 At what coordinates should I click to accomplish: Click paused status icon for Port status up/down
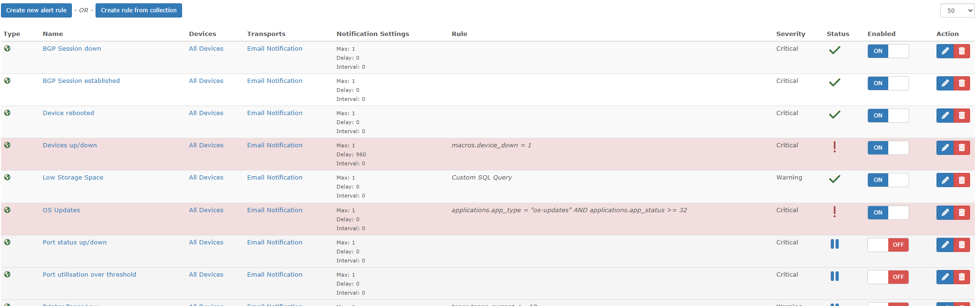834,244
